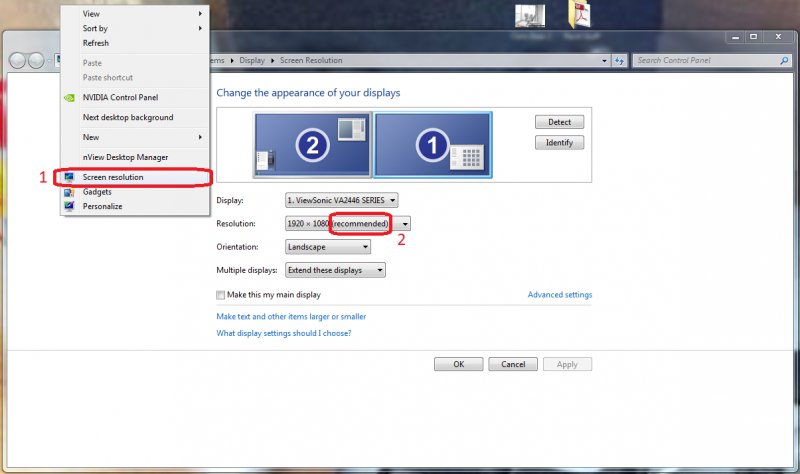Open Gadgets from the context menu
This screenshot has width=800, height=474.
click(135, 192)
